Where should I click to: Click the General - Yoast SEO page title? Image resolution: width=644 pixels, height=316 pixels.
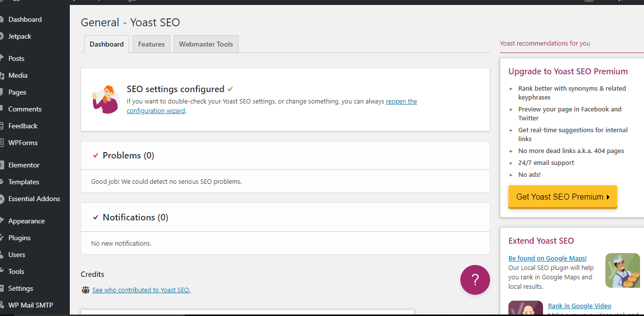(x=130, y=22)
